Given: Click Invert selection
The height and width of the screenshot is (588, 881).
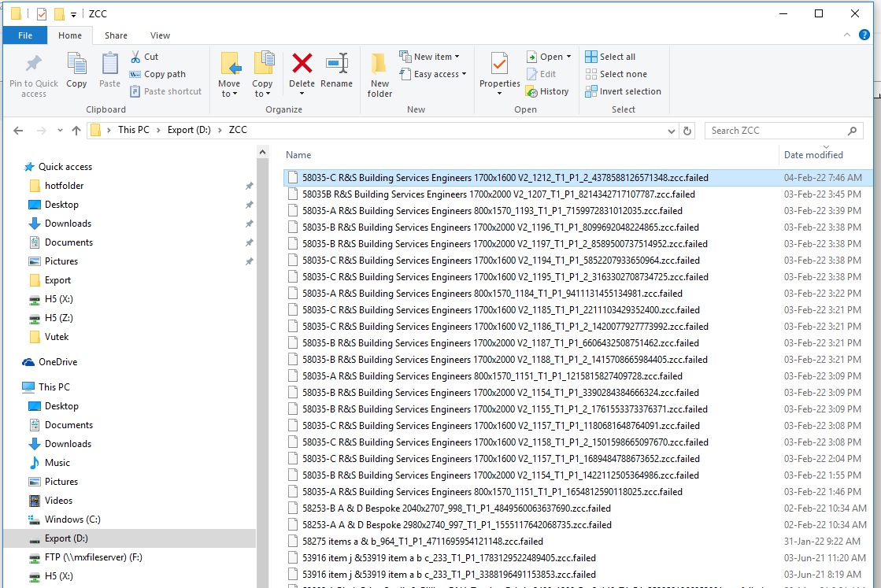Looking at the screenshot, I should (x=623, y=91).
